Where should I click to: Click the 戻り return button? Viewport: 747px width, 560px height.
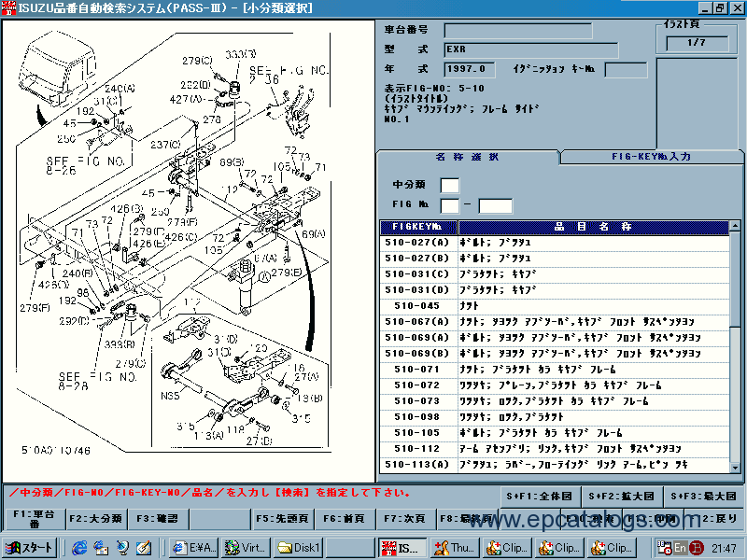click(713, 519)
